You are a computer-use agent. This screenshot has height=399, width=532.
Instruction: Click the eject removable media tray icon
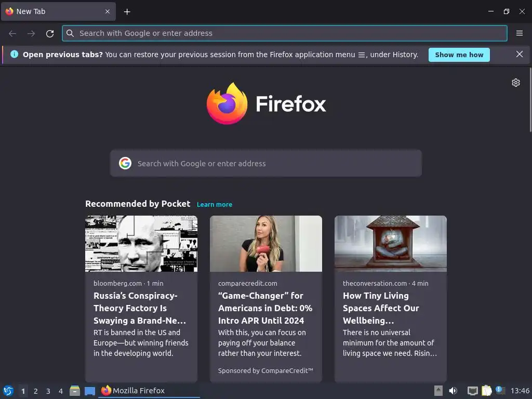[x=438, y=391]
